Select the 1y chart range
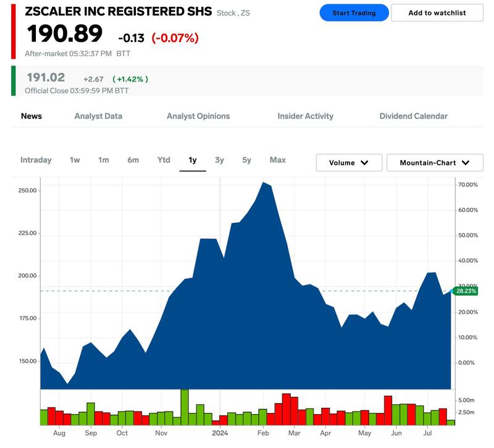Screen dimensions: 494x448 point(193,160)
